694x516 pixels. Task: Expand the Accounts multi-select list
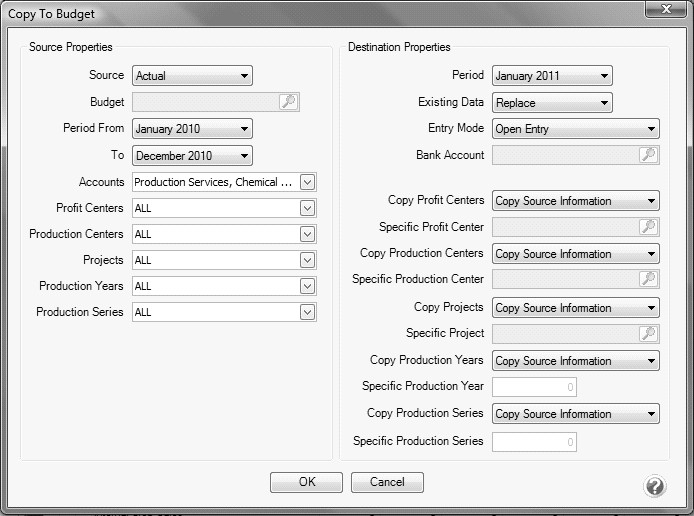pyautogui.click(x=307, y=182)
